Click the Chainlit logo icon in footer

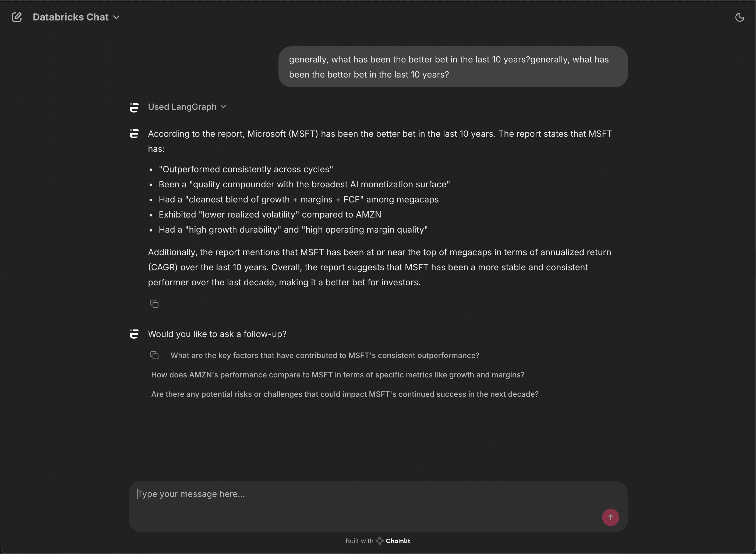[379, 541]
